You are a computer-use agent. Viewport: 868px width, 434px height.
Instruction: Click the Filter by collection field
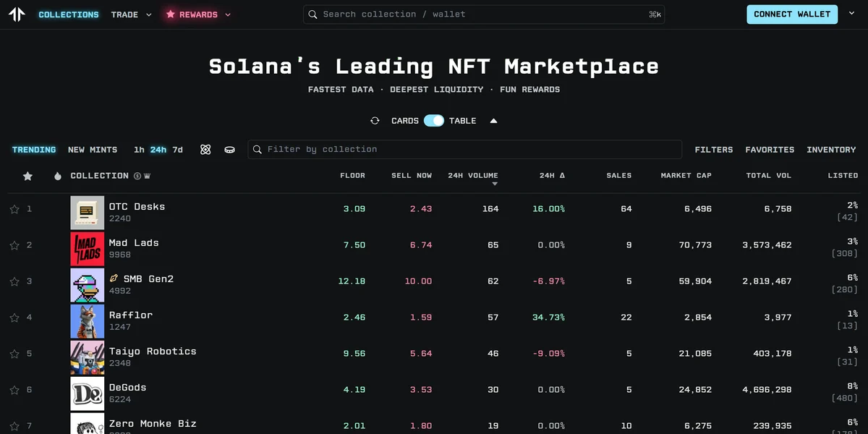pos(464,150)
